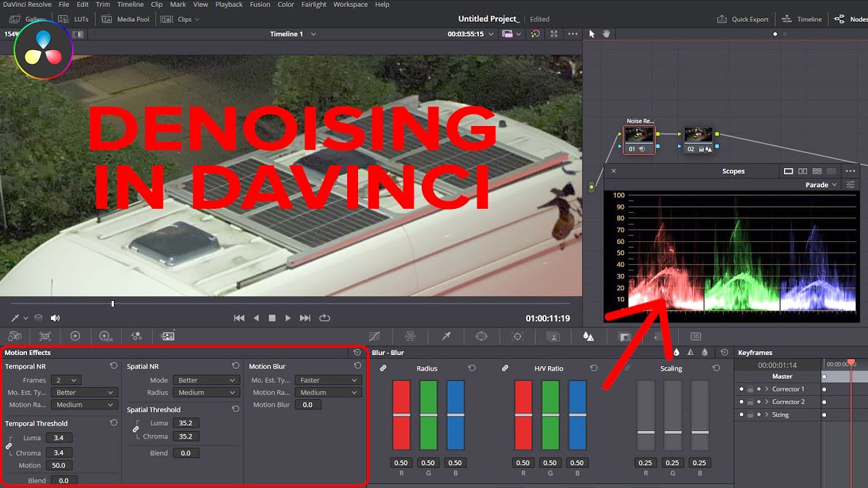Toggle loop playback in viewer
Image resolution: width=868 pixels, height=488 pixels.
point(325,318)
